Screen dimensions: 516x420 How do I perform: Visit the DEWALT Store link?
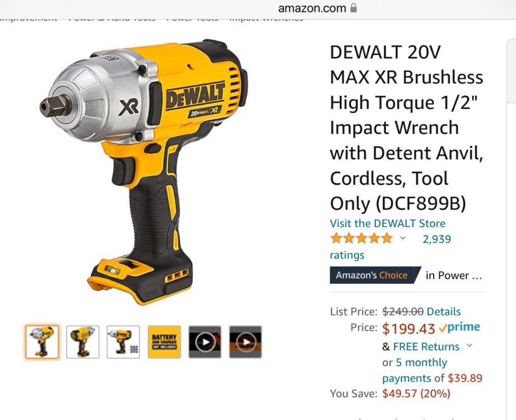click(388, 223)
